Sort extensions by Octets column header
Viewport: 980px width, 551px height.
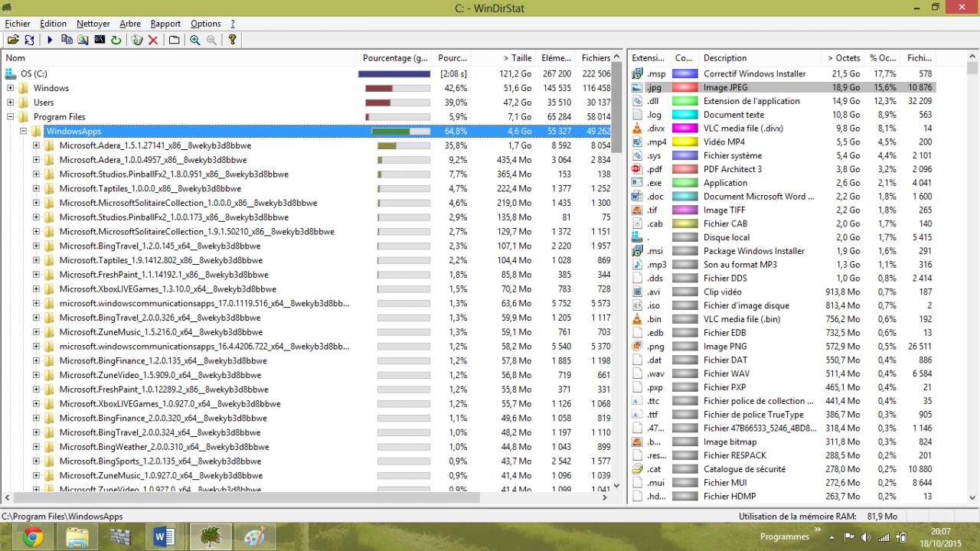click(842, 58)
